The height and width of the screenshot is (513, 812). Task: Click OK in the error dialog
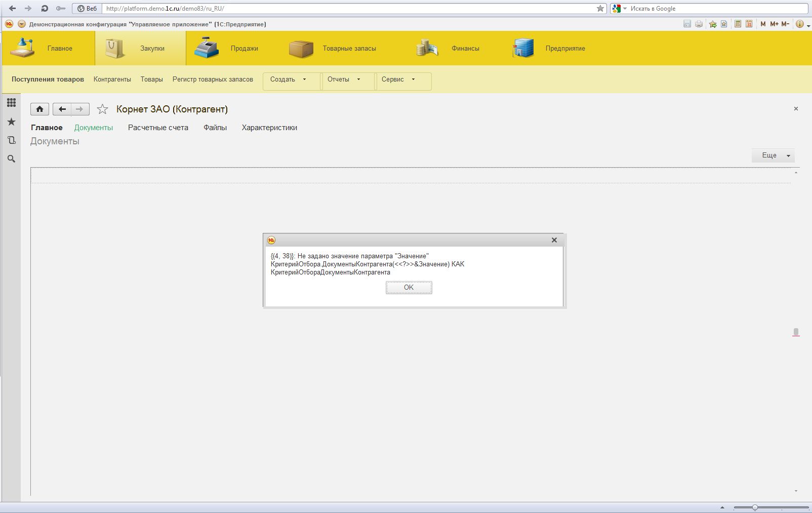pyautogui.click(x=409, y=288)
